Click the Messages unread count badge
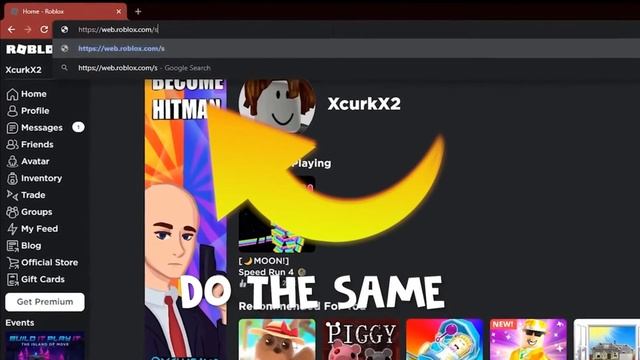 [78, 127]
